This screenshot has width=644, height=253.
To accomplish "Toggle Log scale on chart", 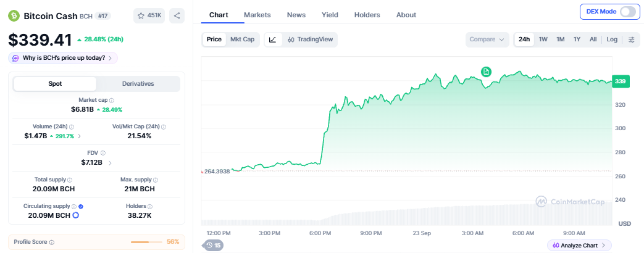I will pyautogui.click(x=612, y=39).
